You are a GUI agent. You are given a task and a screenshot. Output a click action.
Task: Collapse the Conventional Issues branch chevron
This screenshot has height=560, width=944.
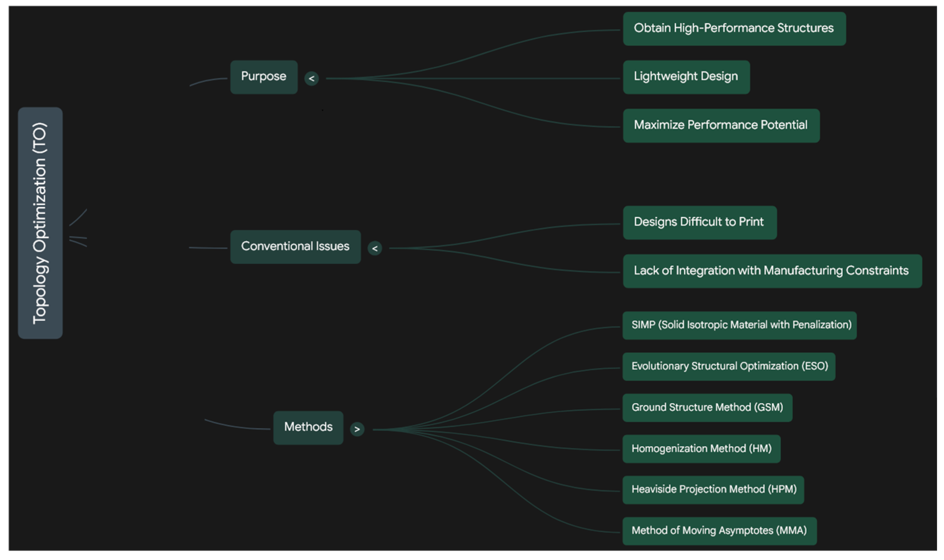[375, 248]
